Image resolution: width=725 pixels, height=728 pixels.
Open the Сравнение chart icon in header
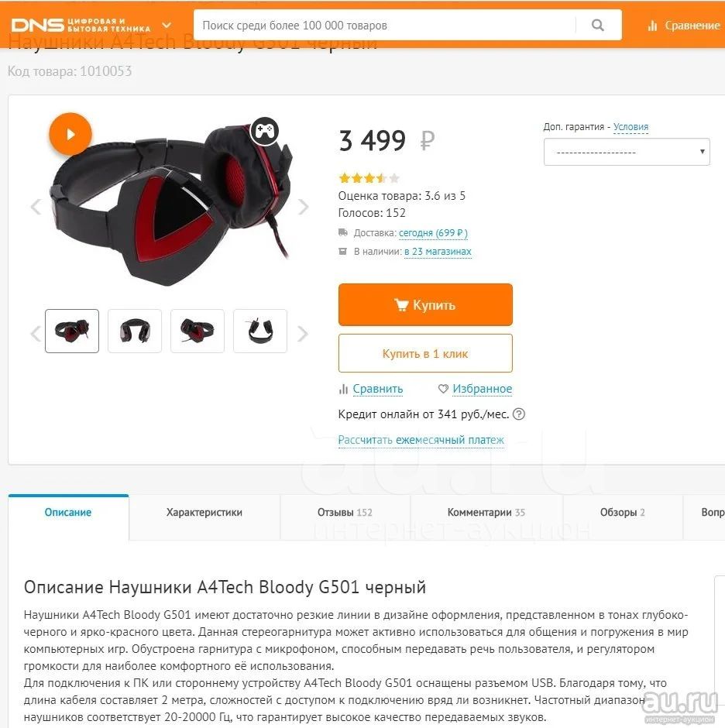point(652,26)
